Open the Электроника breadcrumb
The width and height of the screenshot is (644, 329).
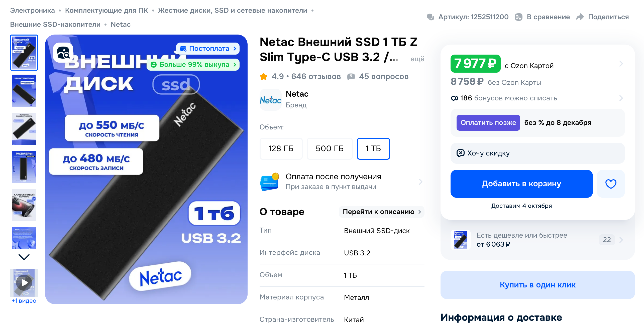point(32,11)
